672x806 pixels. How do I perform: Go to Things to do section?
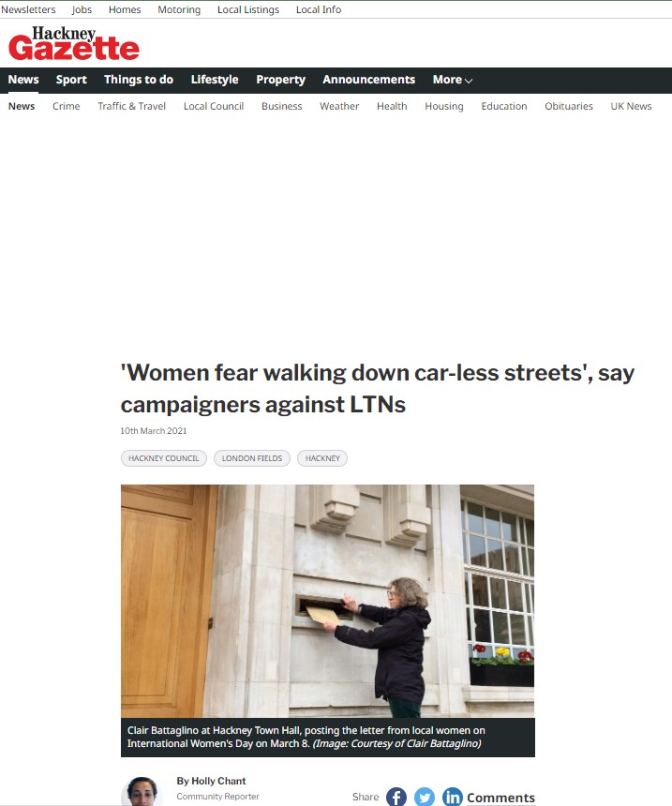coord(139,80)
